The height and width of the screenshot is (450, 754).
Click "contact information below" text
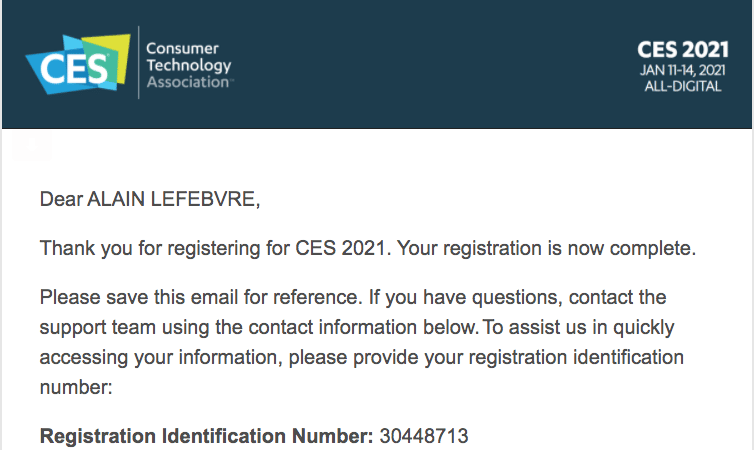coord(363,327)
